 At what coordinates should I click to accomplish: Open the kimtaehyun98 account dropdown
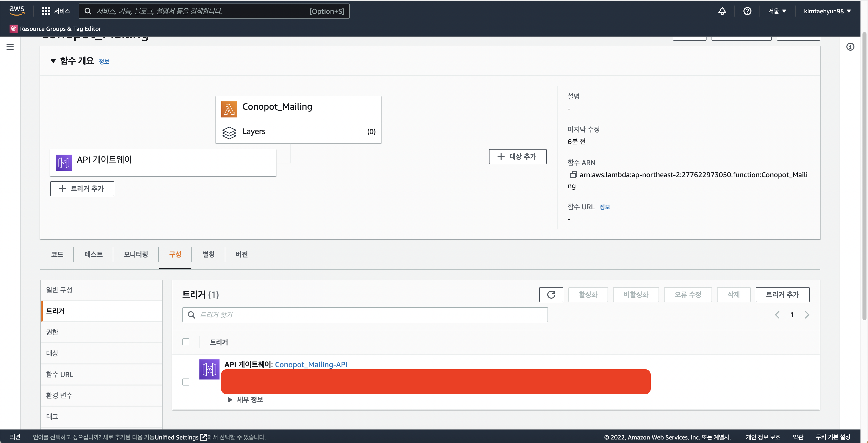827,11
